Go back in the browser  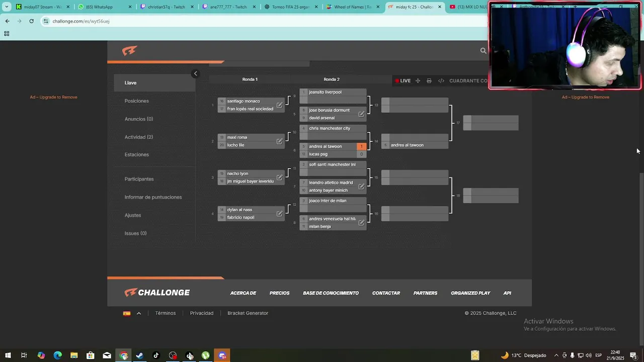[7, 21]
